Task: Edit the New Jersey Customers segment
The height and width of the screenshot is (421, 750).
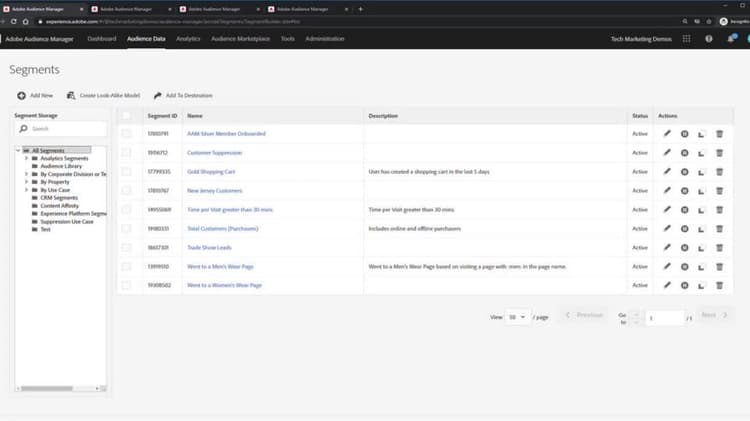Action: tap(667, 190)
